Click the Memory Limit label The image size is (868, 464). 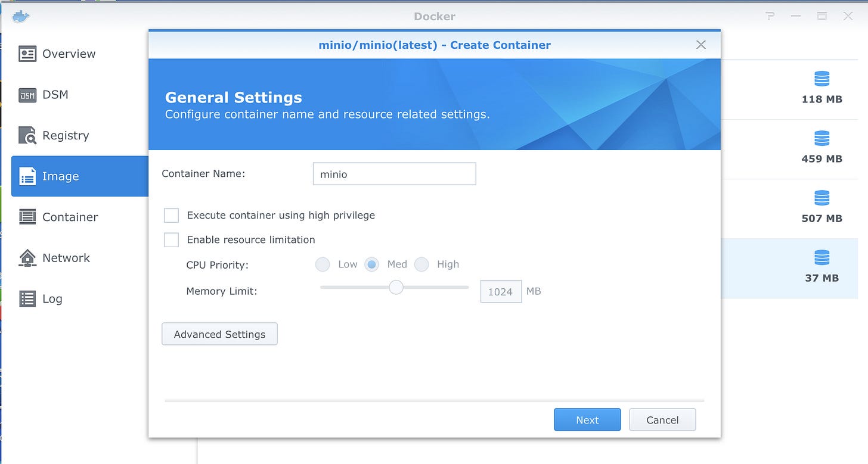pyautogui.click(x=222, y=292)
